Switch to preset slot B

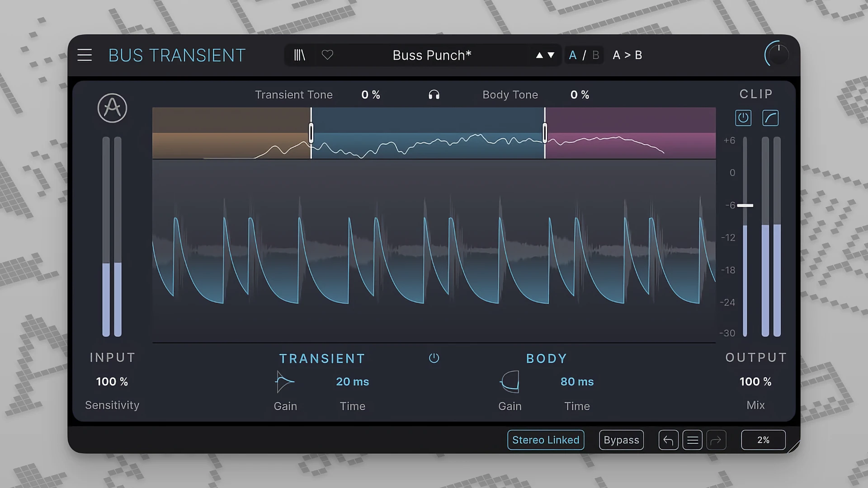coord(596,55)
